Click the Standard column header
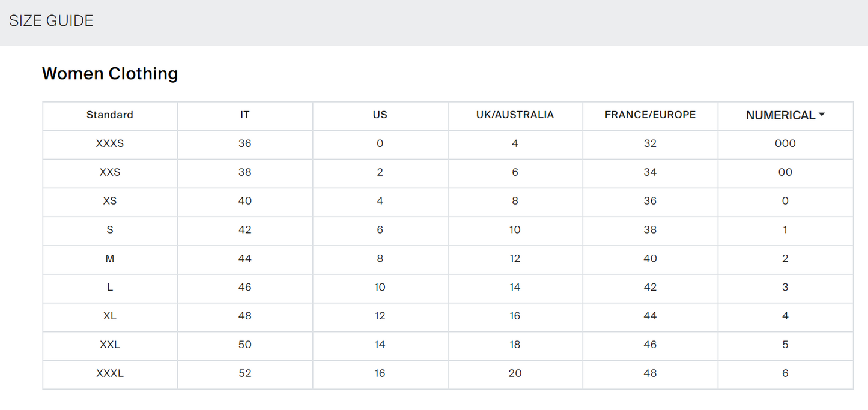The height and width of the screenshot is (410, 868). coord(110,115)
